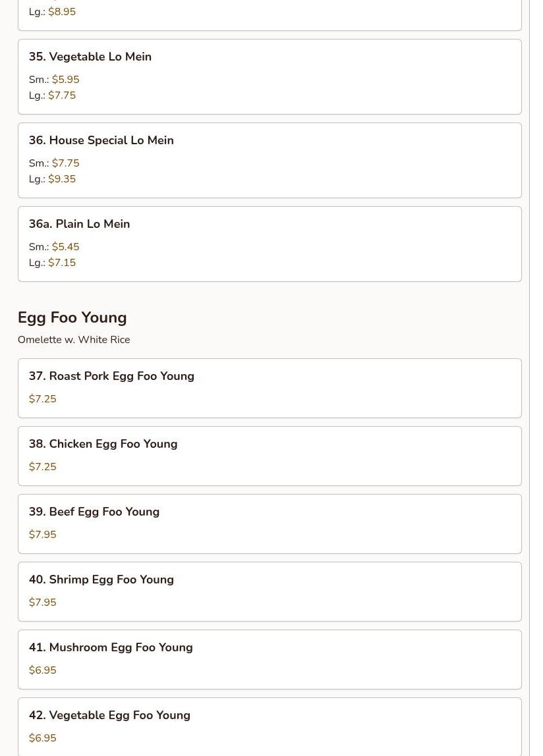
Task: Open 36. House Special Lo Mein card
Action: [270, 160]
